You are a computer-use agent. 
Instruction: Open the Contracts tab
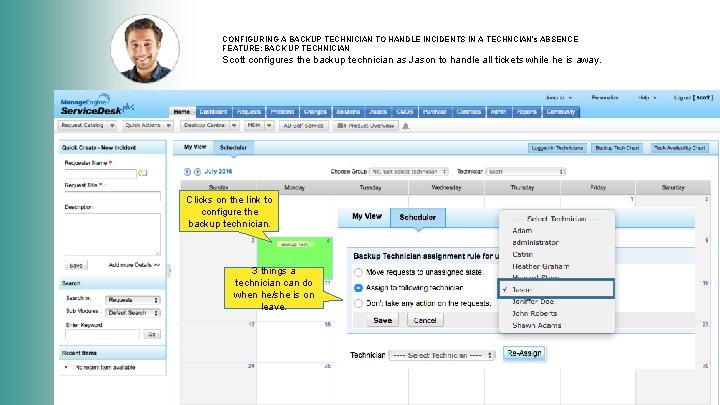(469, 112)
